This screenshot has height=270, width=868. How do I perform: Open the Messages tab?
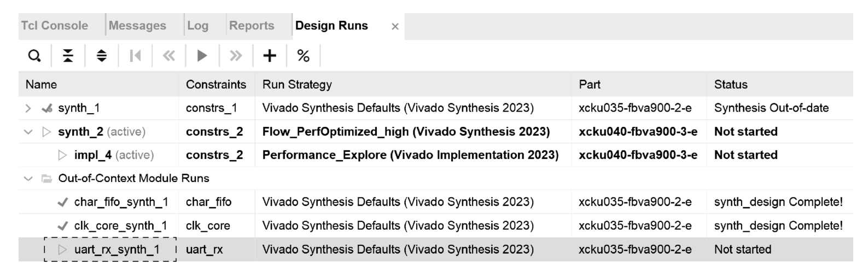pos(137,26)
